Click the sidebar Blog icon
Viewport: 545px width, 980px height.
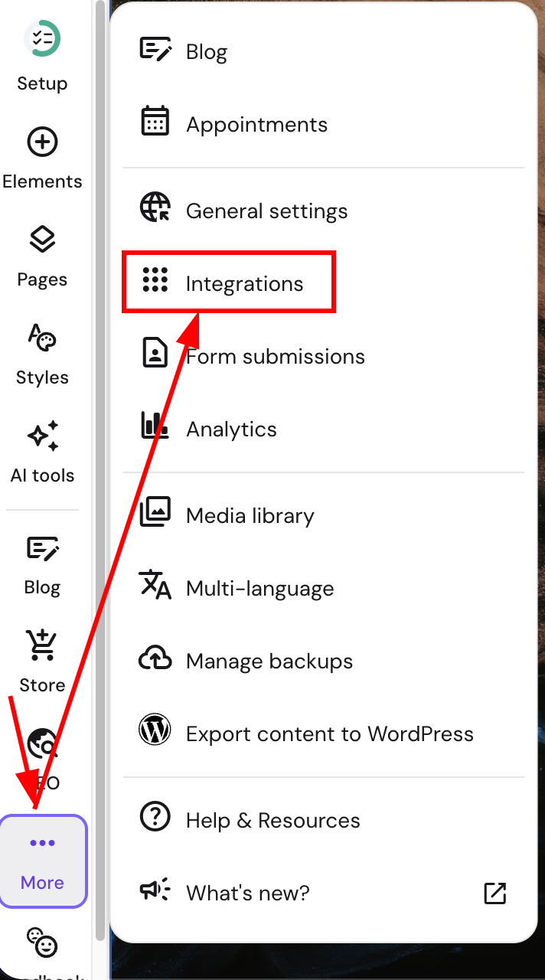[x=42, y=549]
